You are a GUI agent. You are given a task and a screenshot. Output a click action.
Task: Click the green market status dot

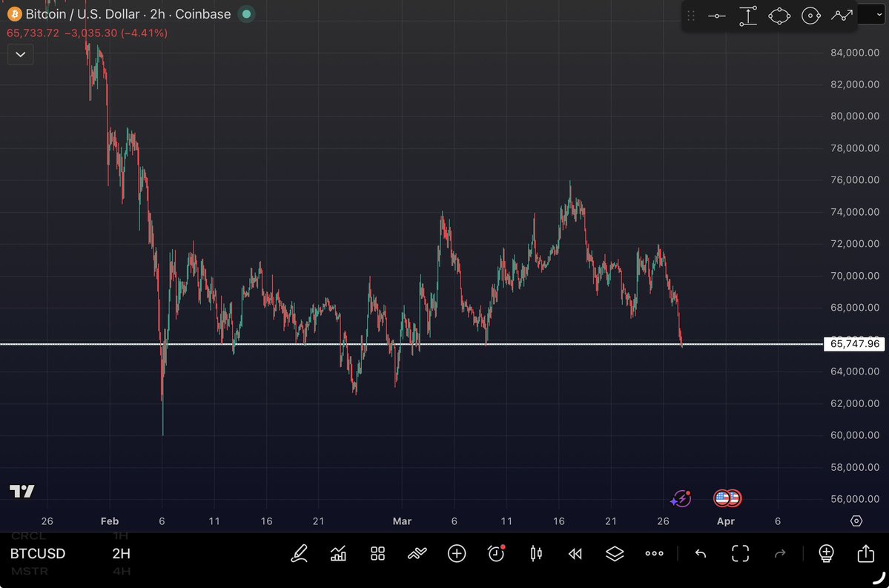coord(247,14)
